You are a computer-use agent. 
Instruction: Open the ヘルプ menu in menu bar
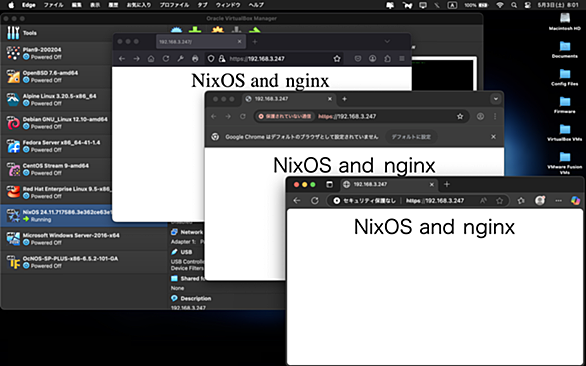click(256, 5)
